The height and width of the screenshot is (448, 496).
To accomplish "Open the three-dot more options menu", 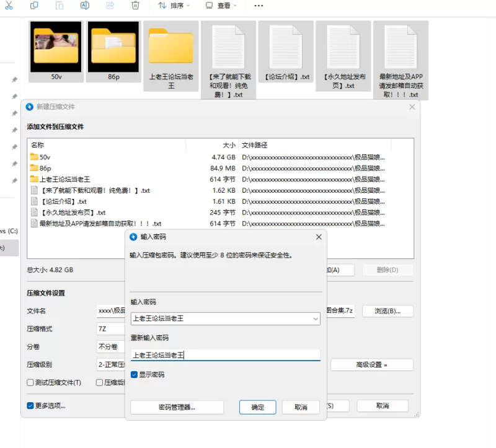I will point(259,6).
